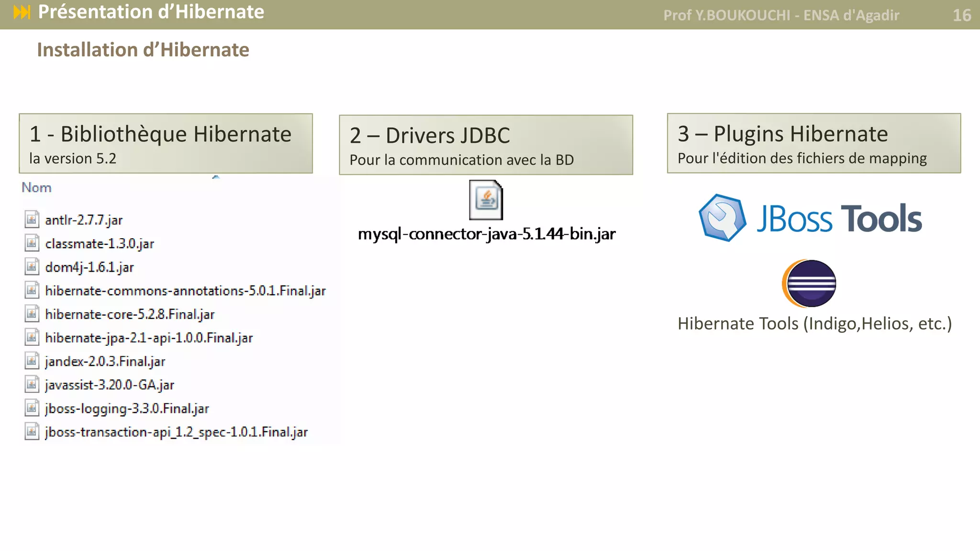Click 'Pour la communication avec la BD' text
This screenshot has height=551, width=980.
pos(462,160)
